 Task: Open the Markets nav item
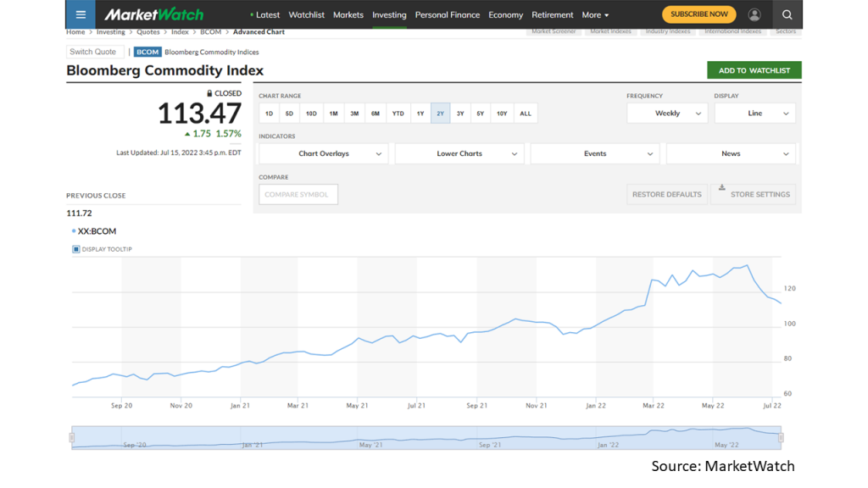[x=348, y=15]
